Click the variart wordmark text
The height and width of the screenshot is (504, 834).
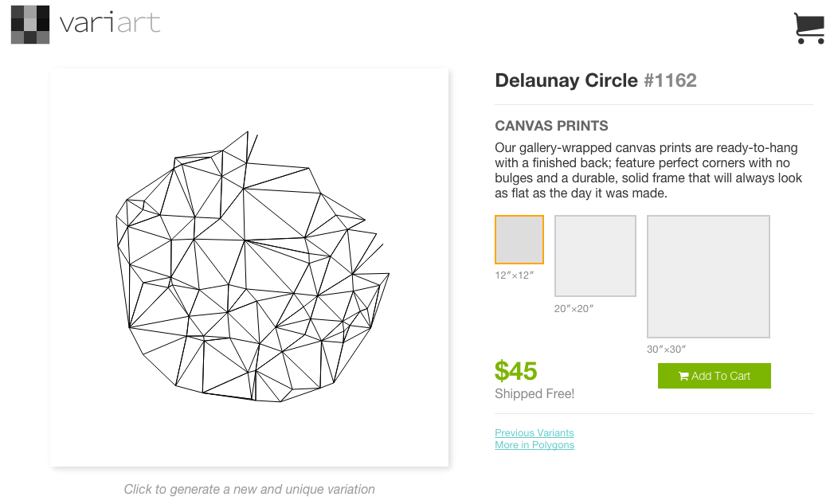[x=110, y=23]
